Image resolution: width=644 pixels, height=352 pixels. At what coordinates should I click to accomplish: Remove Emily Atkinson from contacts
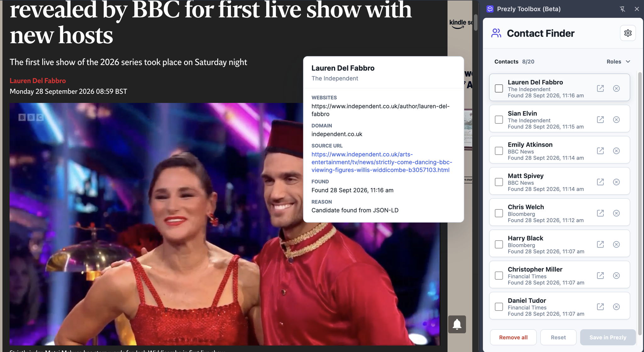pyautogui.click(x=616, y=151)
